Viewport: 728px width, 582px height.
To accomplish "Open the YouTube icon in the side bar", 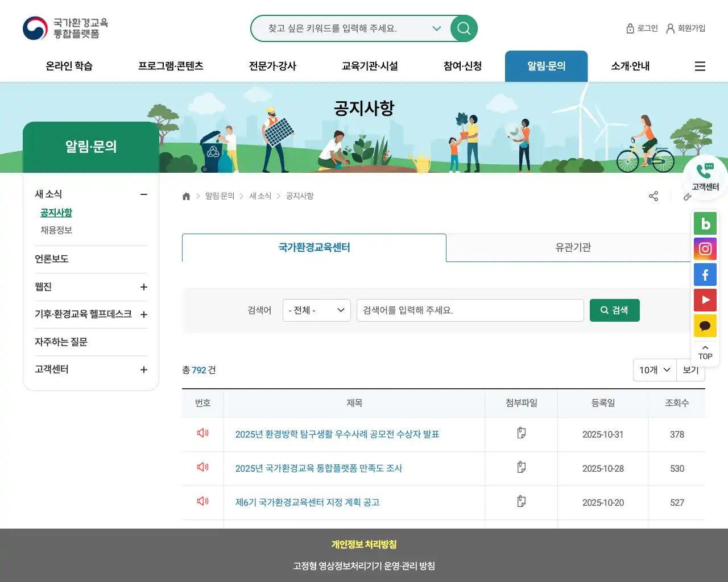I will click(x=705, y=300).
